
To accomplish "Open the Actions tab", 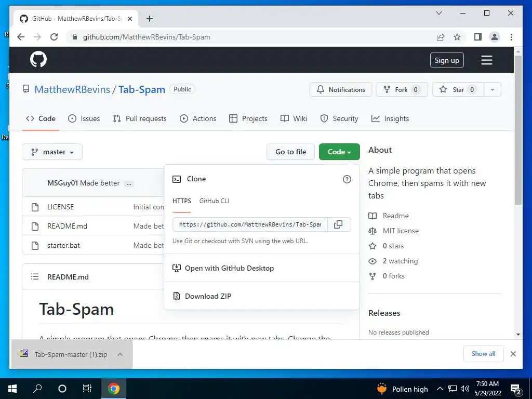I will pos(198,118).
